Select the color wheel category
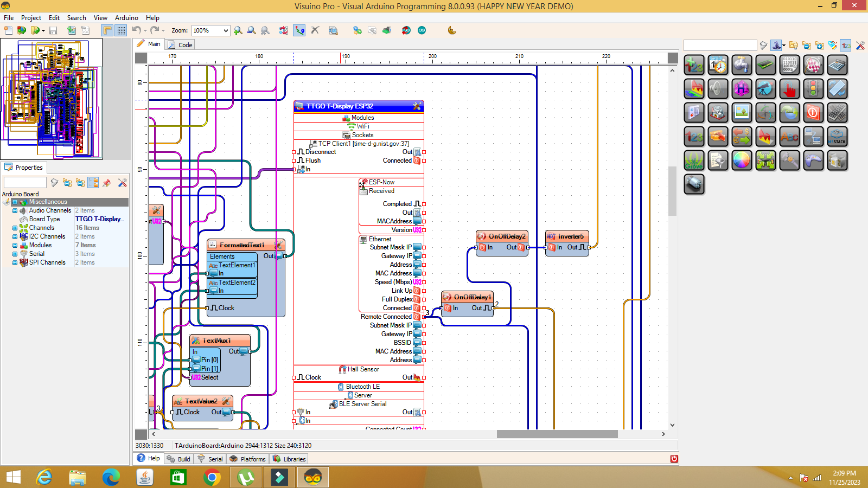Image resolution: width=868 pixels, height=488 pixels. click(742, 160)
